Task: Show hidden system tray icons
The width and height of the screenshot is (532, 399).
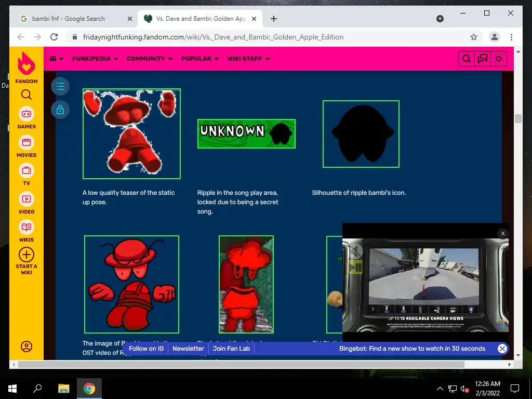Action: coord(440,389)
